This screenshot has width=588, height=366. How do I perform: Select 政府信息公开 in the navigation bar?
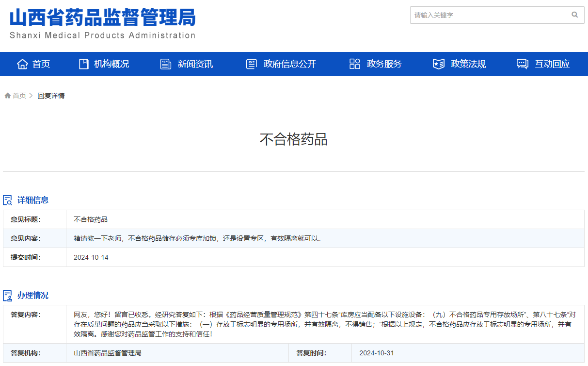coord(290,64)
